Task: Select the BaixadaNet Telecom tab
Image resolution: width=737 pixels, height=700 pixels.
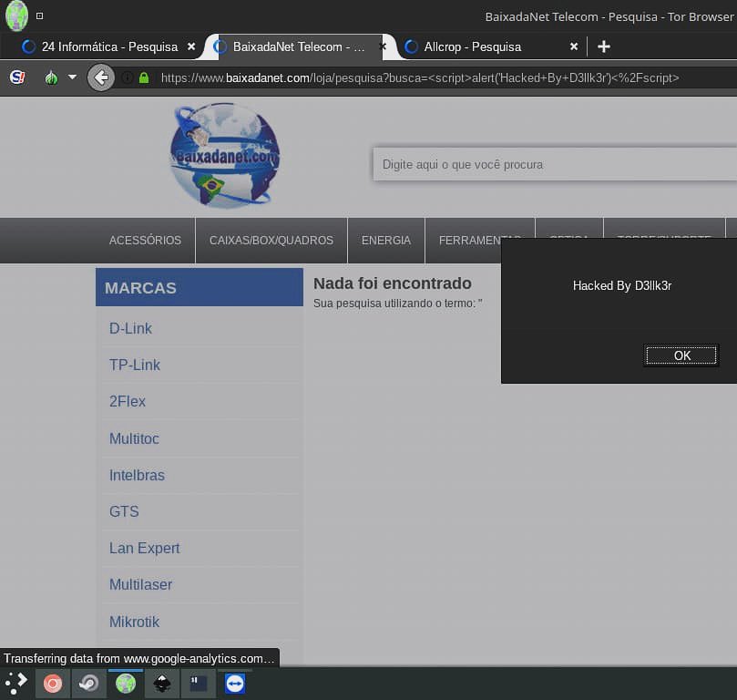Action: click(299, 47)
